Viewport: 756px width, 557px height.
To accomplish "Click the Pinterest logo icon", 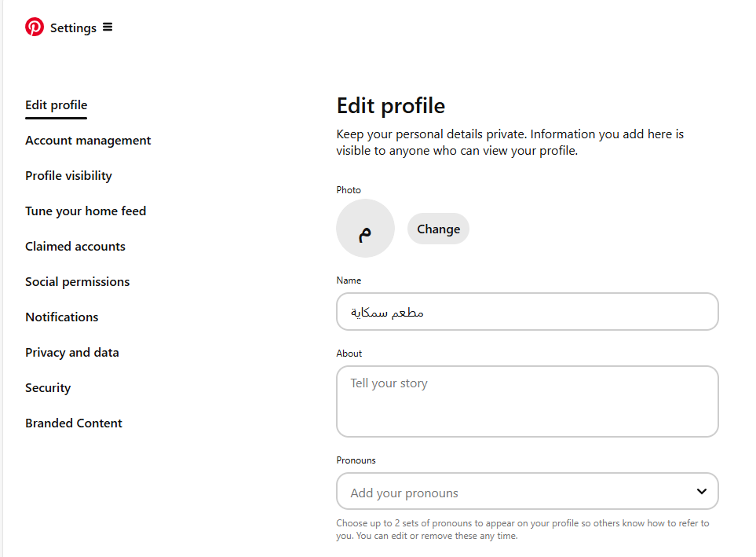I will click(35, 27).
